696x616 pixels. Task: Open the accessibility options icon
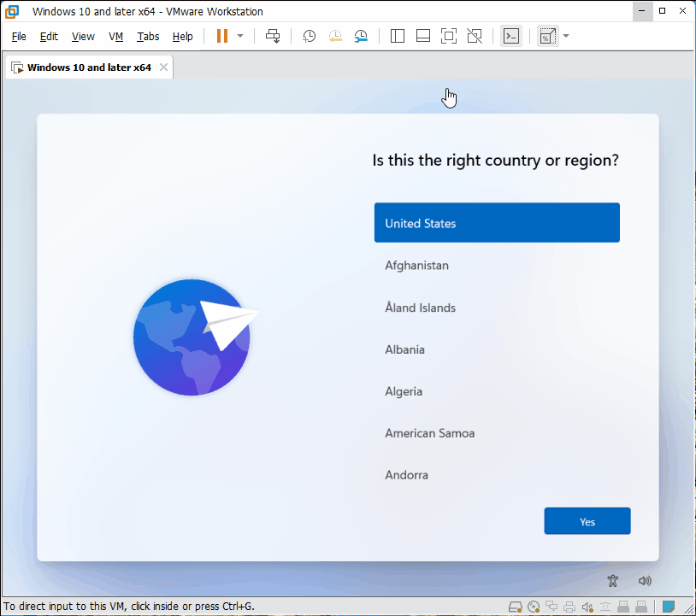coord(613,580)
